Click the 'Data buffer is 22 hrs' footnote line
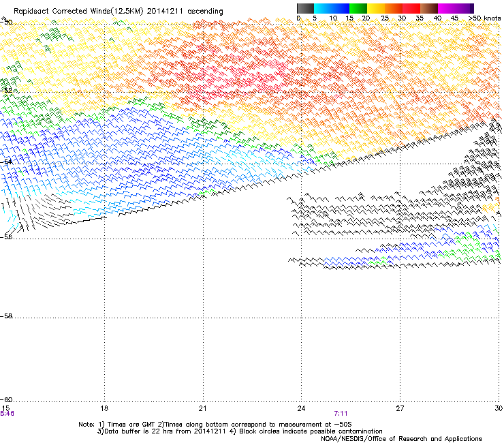 tap(240, 431)
